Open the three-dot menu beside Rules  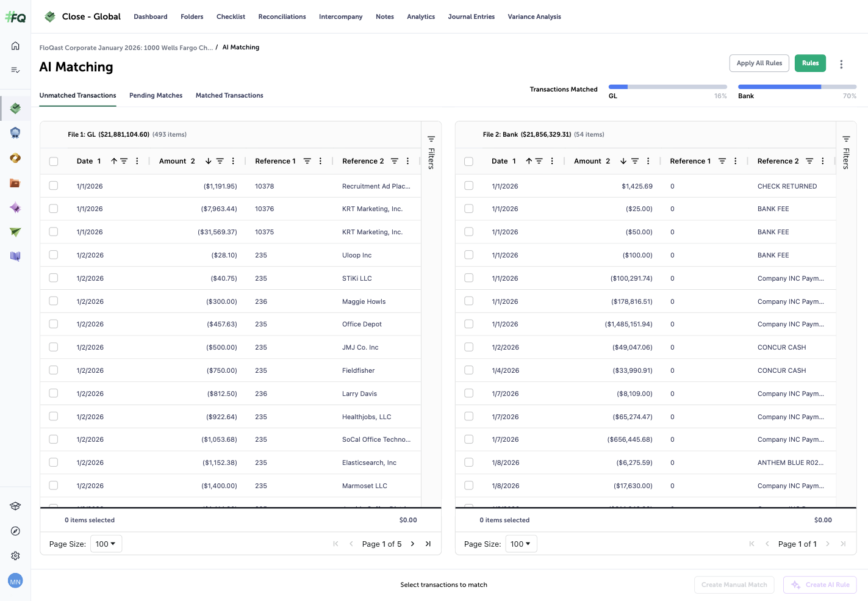tap(841, 64)
